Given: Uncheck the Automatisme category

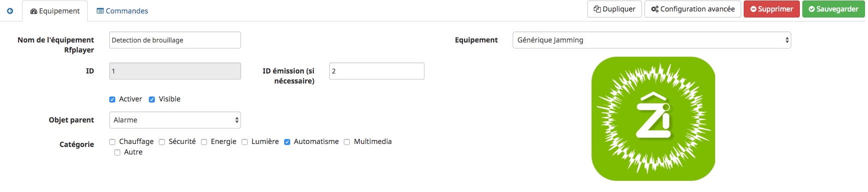Looking at the screenshot, I should coord(287,142).
